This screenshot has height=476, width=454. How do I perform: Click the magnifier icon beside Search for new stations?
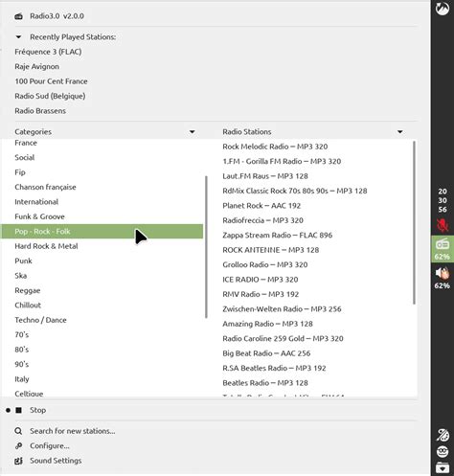[18, 431]
